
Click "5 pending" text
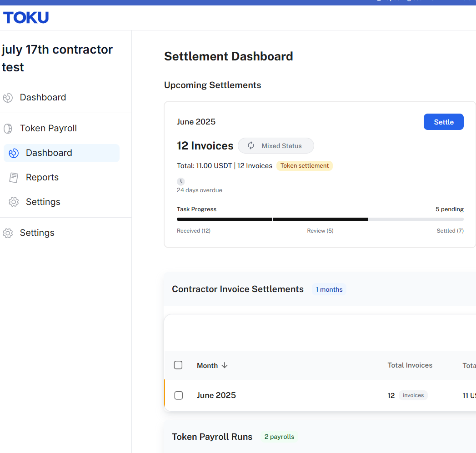point(450,209)
